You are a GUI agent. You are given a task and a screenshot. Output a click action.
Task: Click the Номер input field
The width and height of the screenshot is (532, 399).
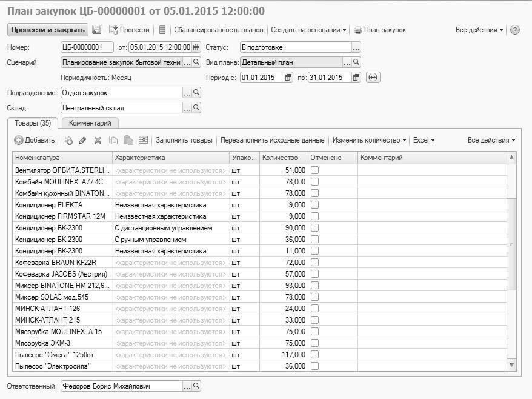[x=87, y=47]
